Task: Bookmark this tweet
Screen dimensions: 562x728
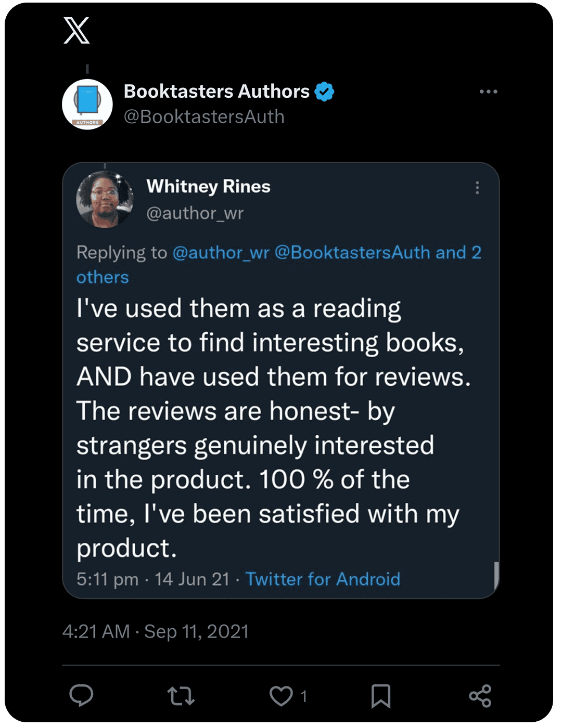Action: 380,696
